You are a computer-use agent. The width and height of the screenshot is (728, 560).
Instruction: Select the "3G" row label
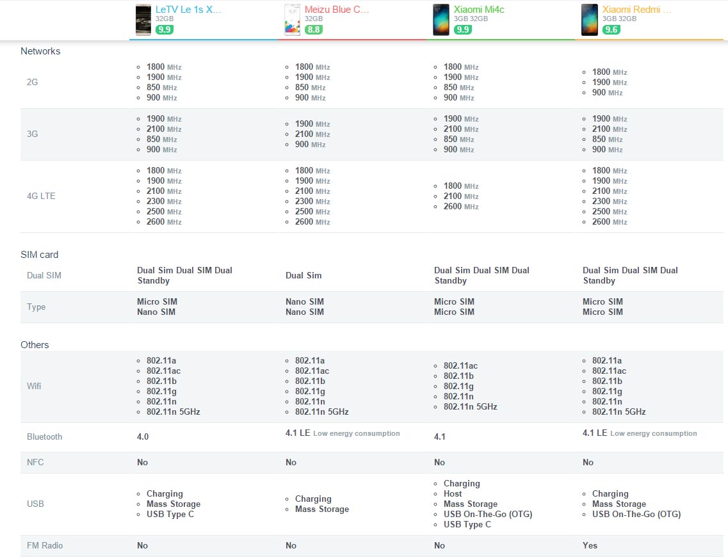(x=32, y=134)
